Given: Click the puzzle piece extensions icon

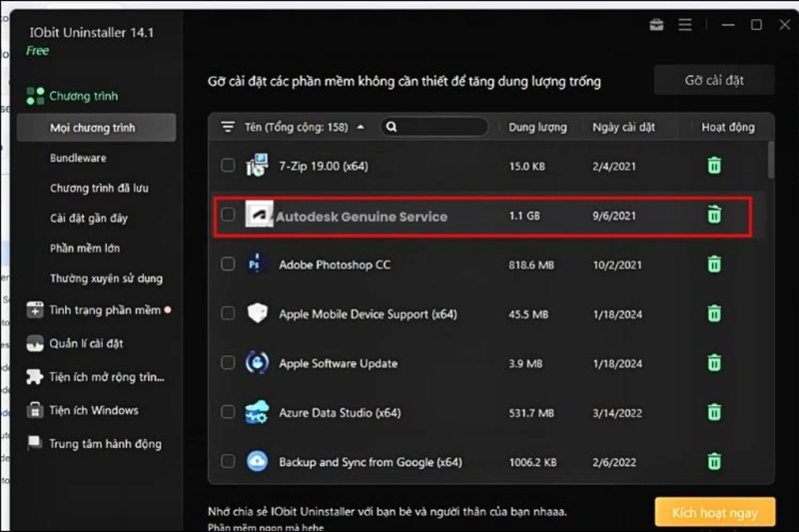Looking at the screenshot, I should [35, 376].
